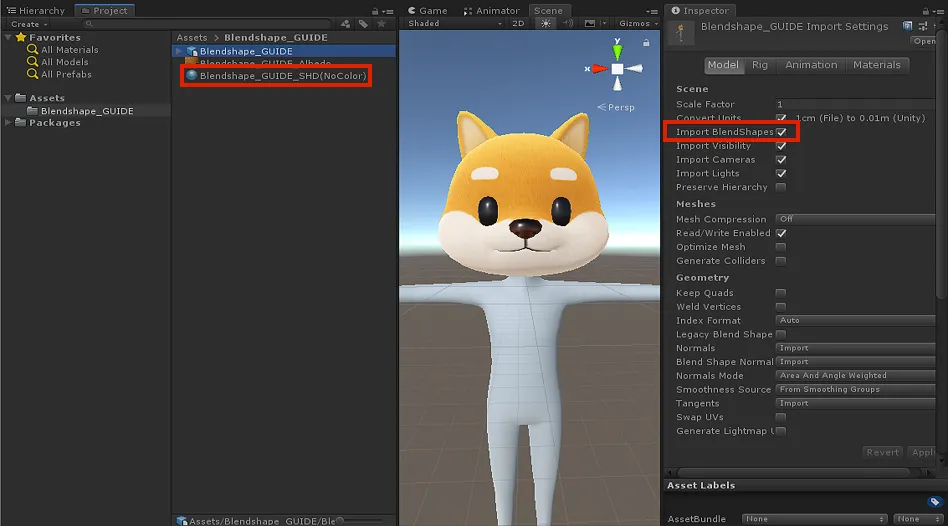Switch to the Game tab
This screenshot has height=526, width=948.
(x=427, y=11)
